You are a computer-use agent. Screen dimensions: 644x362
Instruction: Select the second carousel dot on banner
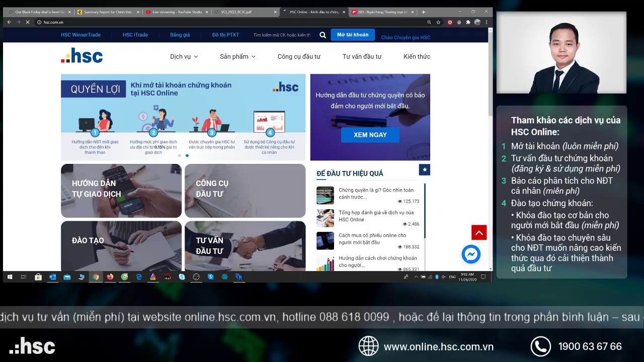[187, 155]
